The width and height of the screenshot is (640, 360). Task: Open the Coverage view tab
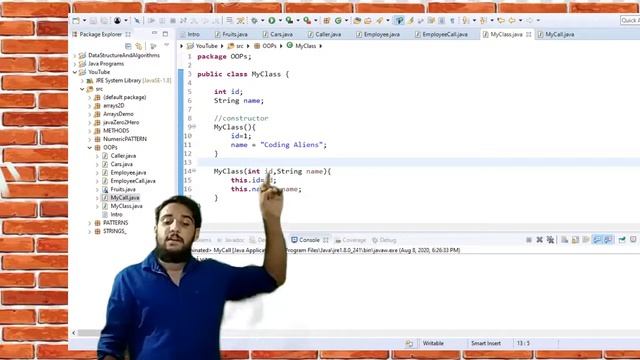(351, 240)
